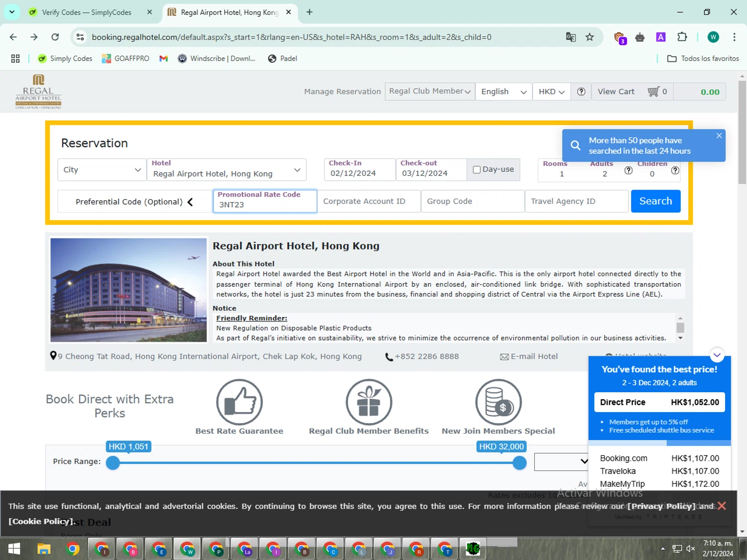Open the Privacy Policy link
747x560 pixels.
point(661,506)
